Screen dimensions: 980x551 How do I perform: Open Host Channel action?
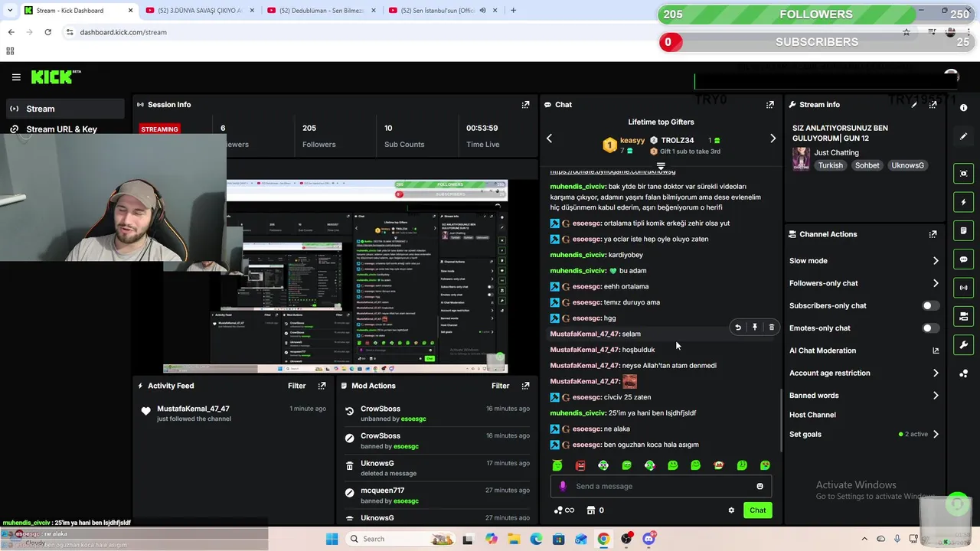(x=812, y=415)
